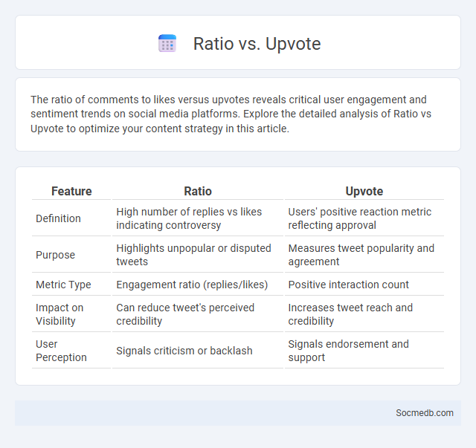Screen dimensions: 476x448
Task: Select the 'Definition' row label
Action: [x=58, y=218]
